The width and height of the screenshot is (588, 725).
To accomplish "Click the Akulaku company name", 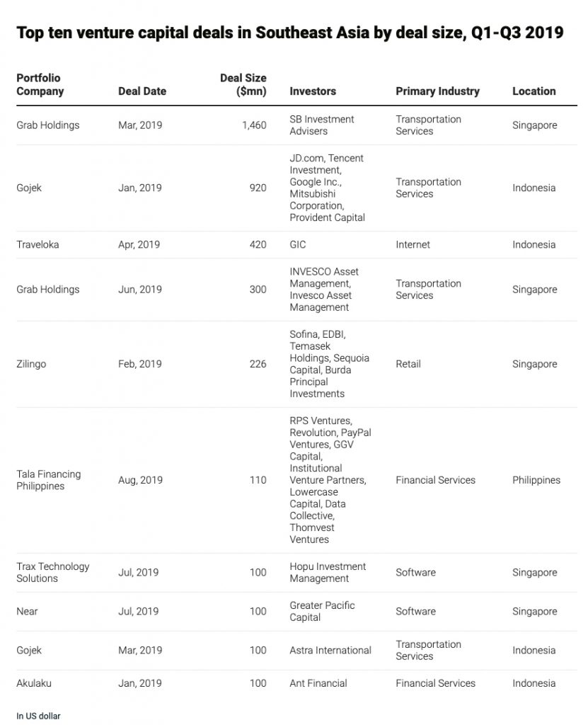I will click(34, 683).
